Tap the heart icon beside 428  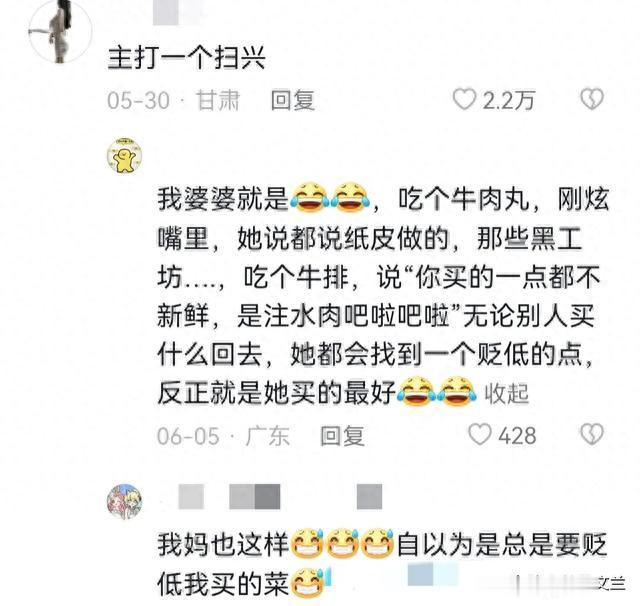(480, 434)
